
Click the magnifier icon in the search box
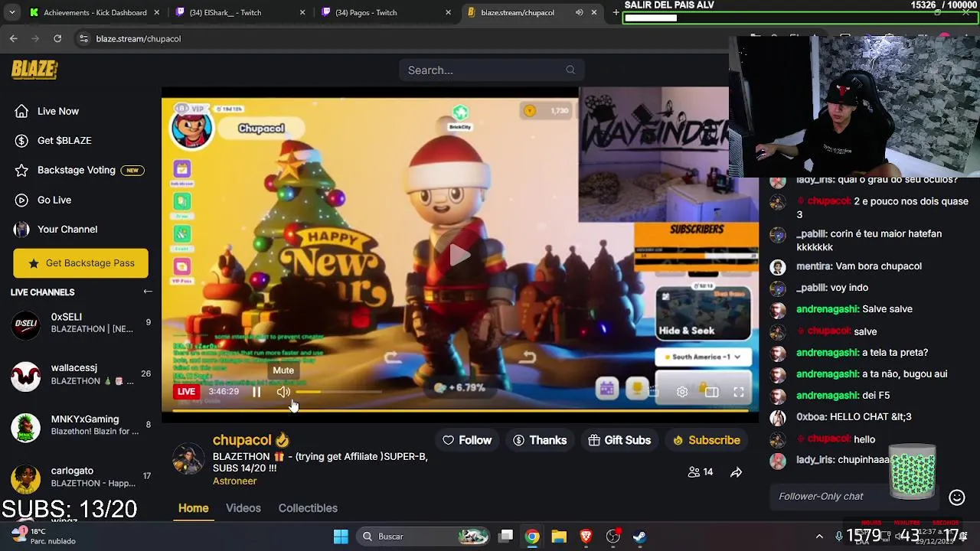[570, 70]
